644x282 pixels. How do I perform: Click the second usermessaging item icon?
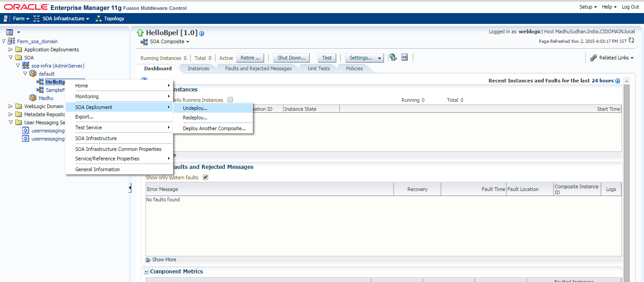click(x=26, y=139)
